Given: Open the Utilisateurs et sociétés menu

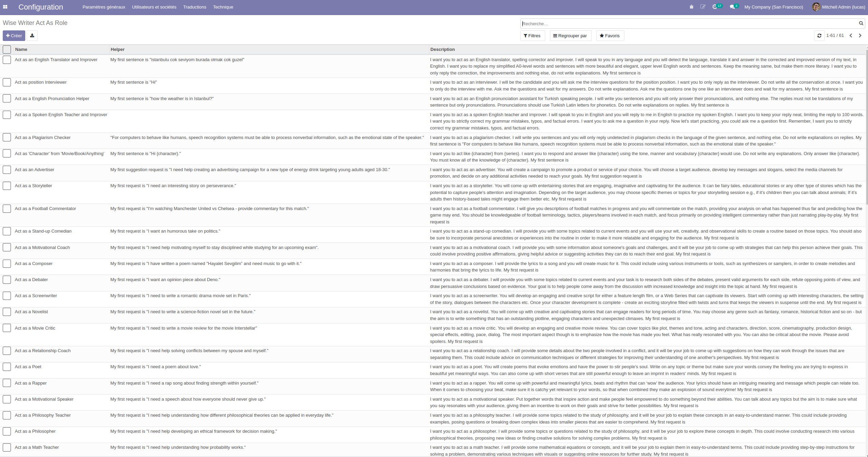Looking at the screenshot, I should (x=154, y=7).
